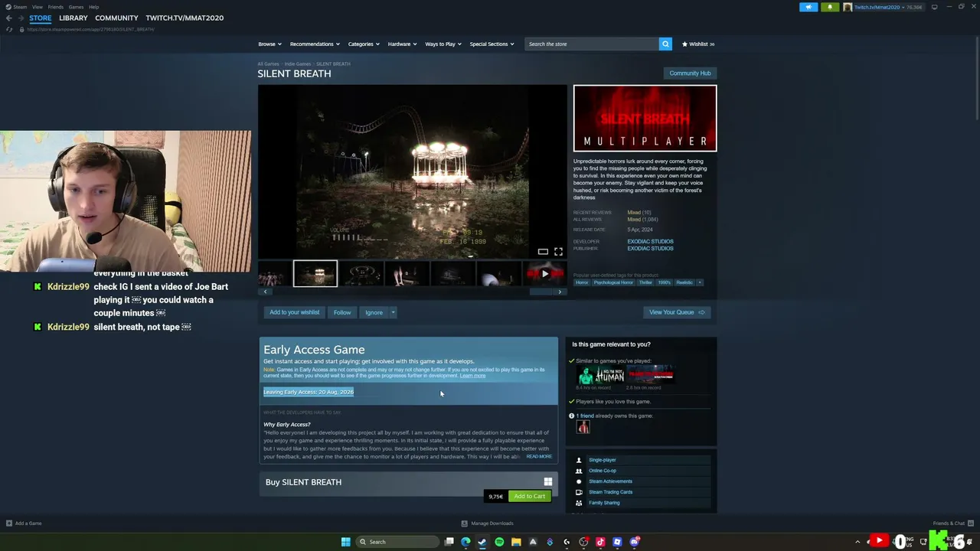Click the Online Co-op feature icon

click(579, 471)
